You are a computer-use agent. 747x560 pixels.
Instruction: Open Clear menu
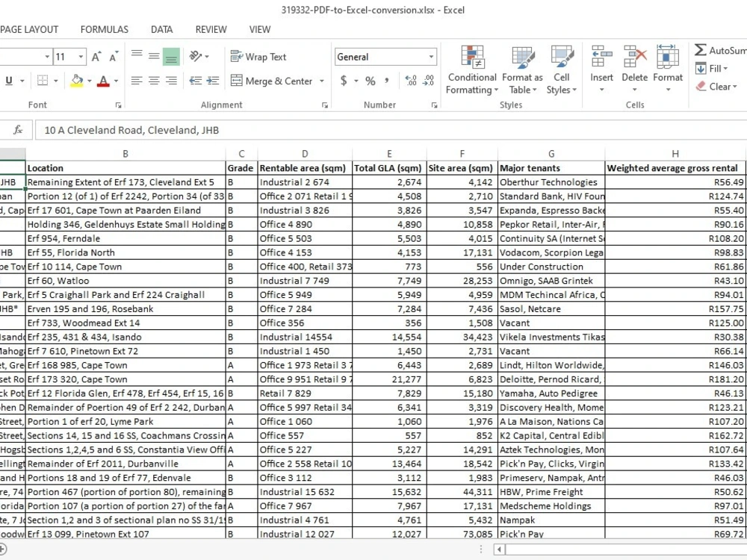coord(716,87)
